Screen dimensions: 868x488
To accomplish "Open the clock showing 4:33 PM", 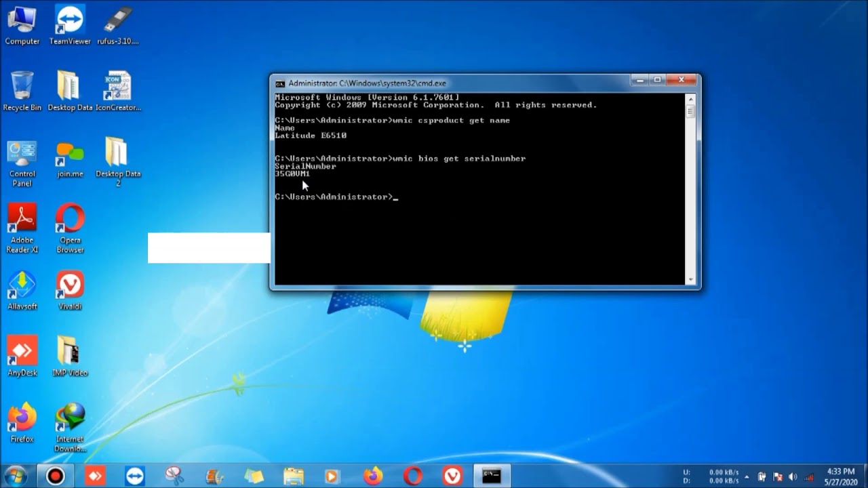I will [x=841, y=476].
